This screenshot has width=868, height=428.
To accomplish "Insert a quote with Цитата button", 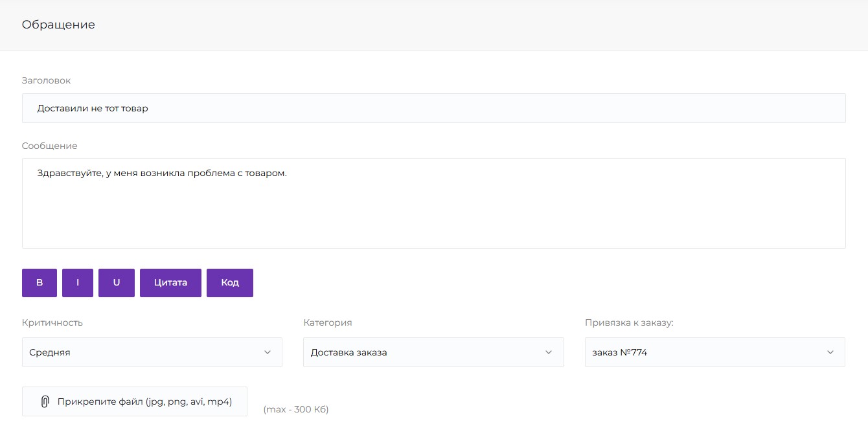I will [x=170, y=283].
